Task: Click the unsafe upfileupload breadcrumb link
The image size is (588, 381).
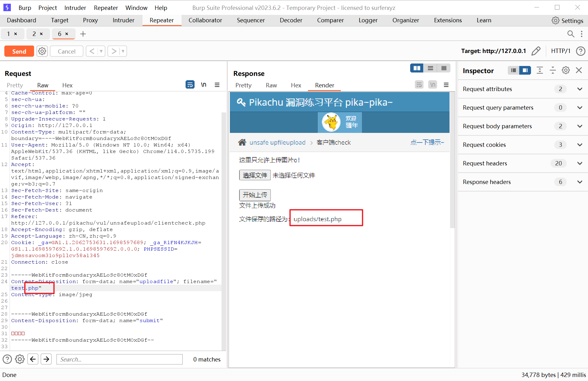Action: [x=277, y=142]
